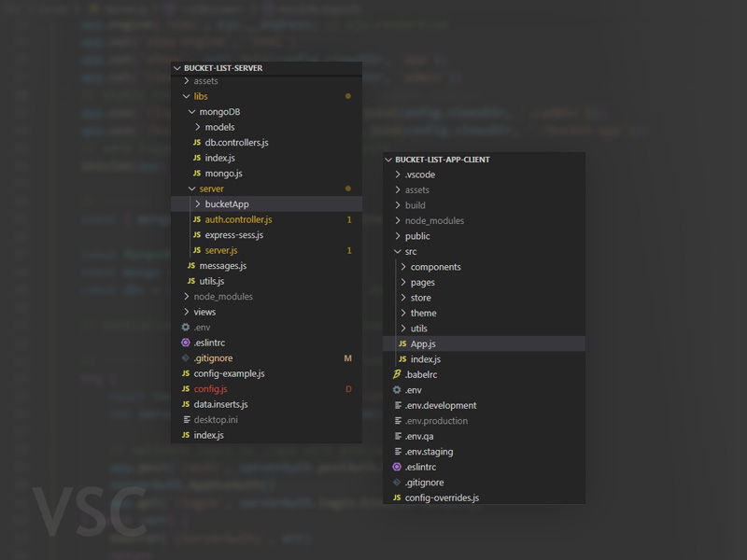Expand the components folder
The image size is (747, 560).
click(402, 267)
